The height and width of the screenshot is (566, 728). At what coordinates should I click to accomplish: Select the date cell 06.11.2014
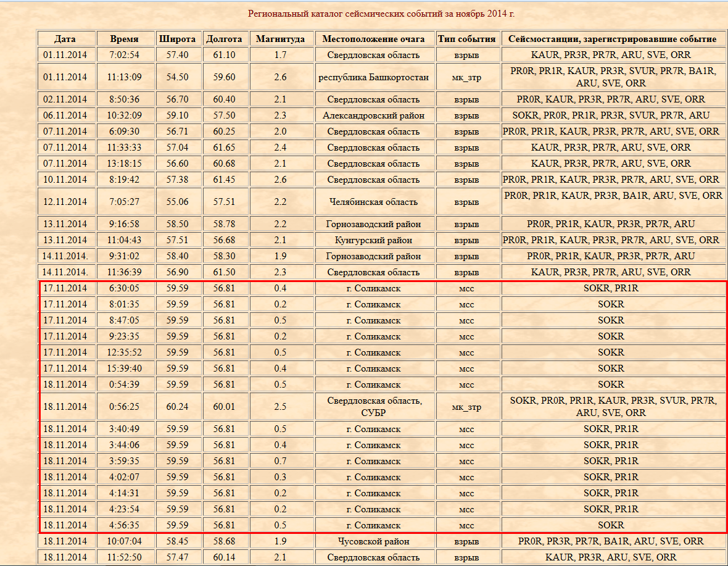[65, 115]
